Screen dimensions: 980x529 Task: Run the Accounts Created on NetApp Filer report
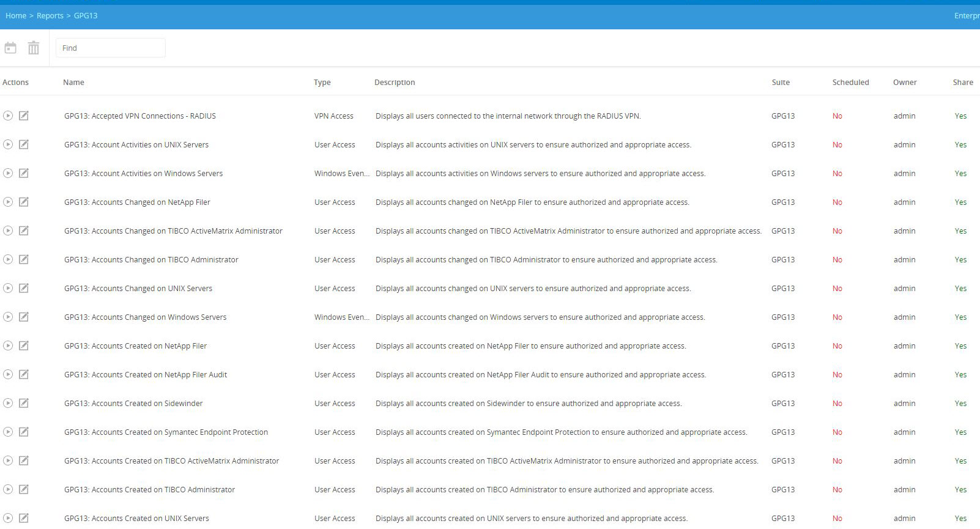(8, 346)
